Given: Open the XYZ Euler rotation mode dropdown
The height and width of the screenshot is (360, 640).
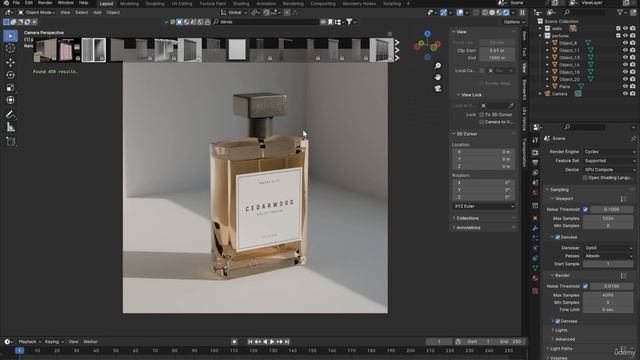Looking at the screenshot, I should click(x=484, y=207).
